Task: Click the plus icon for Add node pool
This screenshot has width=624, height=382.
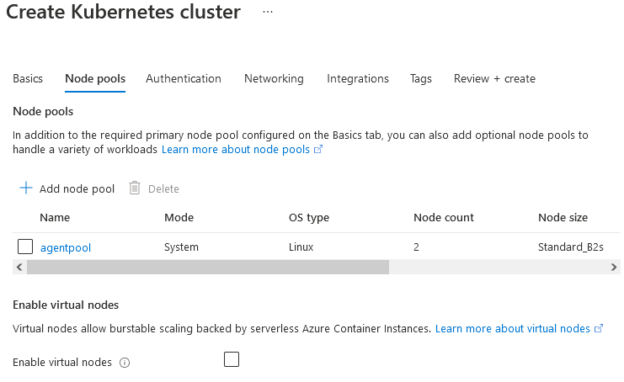Action: (26, 188)
